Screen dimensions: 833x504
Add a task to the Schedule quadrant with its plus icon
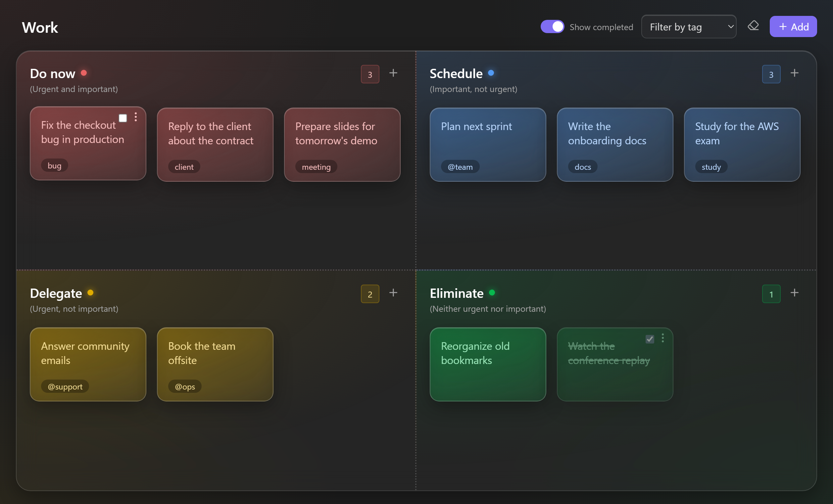[x=795, y=73]
